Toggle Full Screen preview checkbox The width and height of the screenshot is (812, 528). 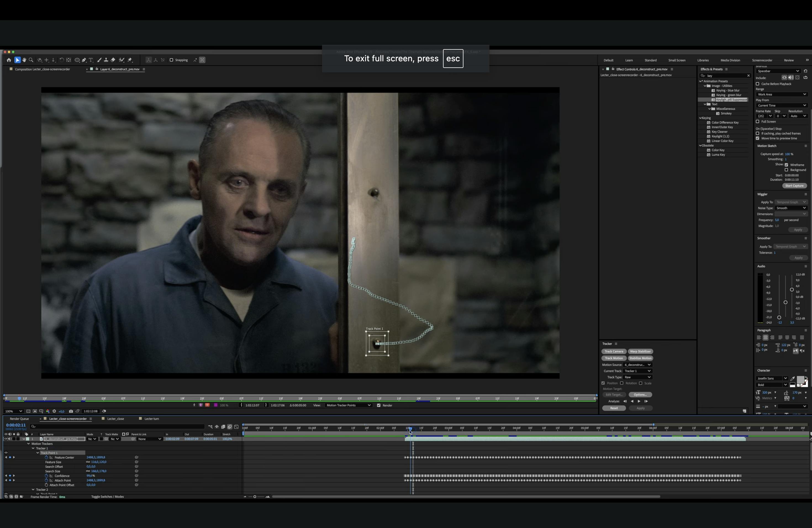pyautogui.click(x=757, y=122)
